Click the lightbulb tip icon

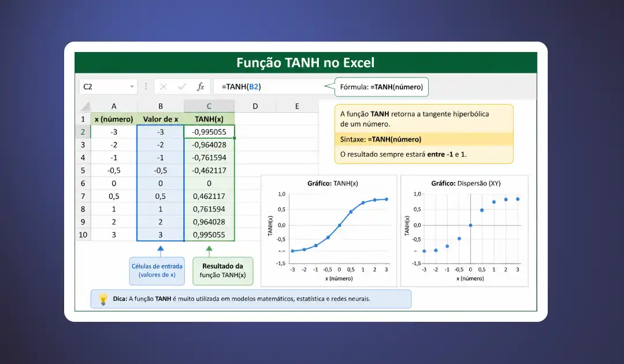click(x=103, y=299)
